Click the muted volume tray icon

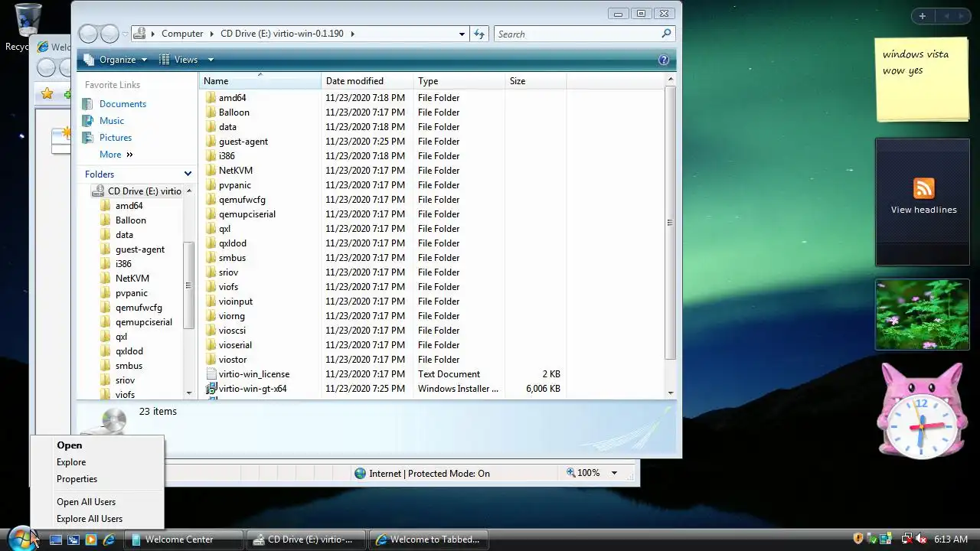tap(921, 539)
